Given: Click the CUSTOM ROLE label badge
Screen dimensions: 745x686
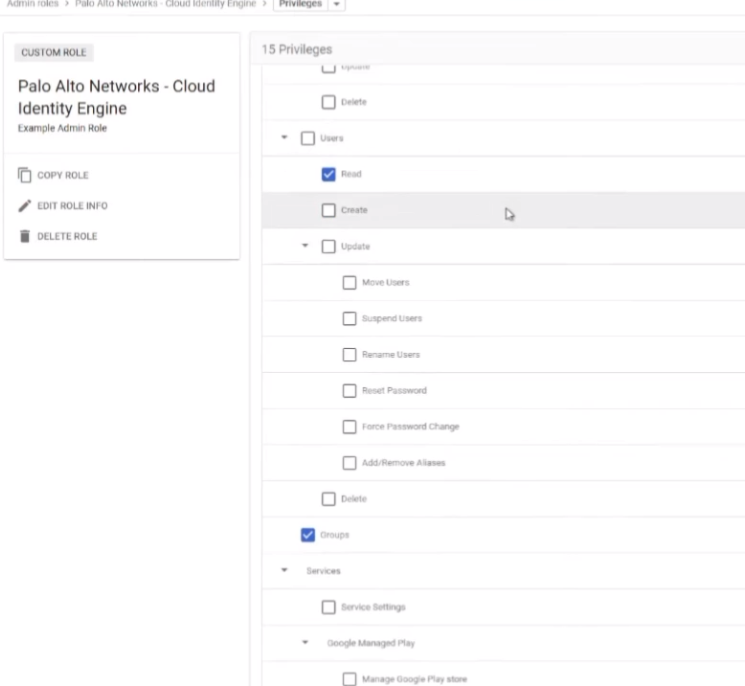Looking at the screenshot, I should pos(54,52).
